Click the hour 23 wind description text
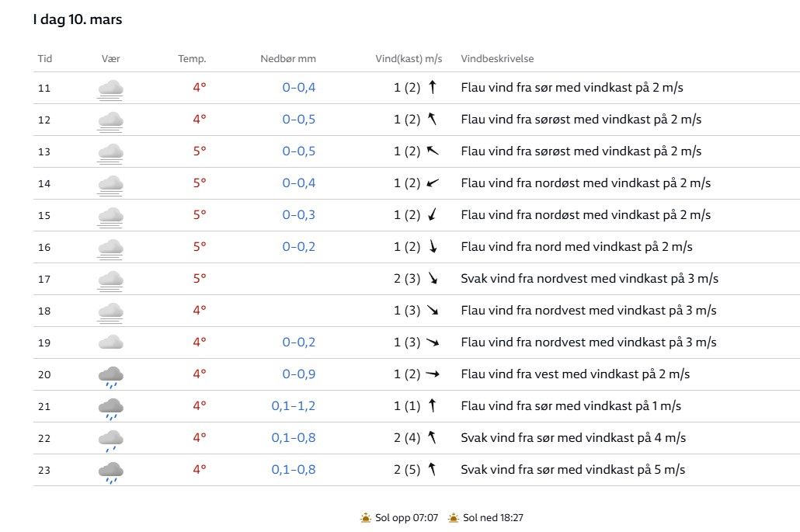The image size is (800, 532). point(572,470)
